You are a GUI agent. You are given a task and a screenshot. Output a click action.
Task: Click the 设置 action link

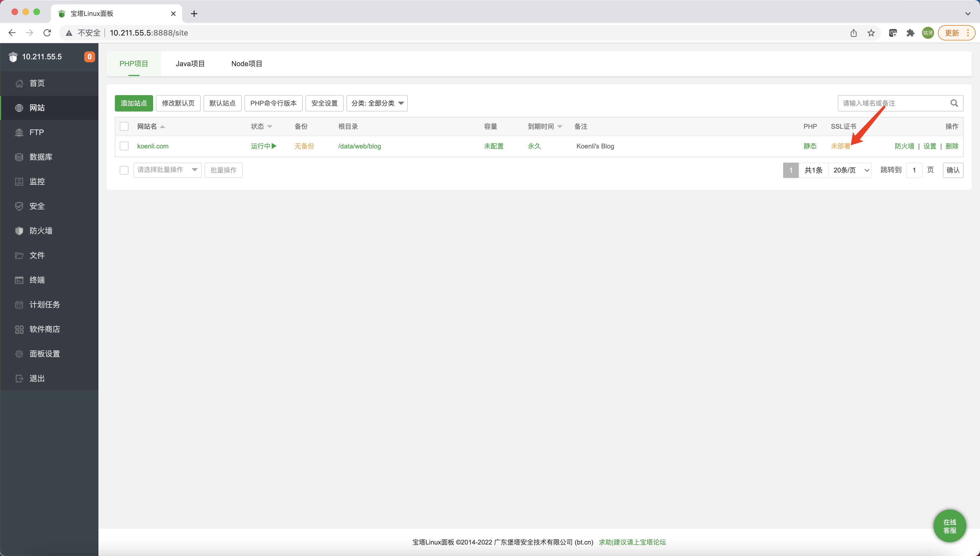click(x=930, y=146)
